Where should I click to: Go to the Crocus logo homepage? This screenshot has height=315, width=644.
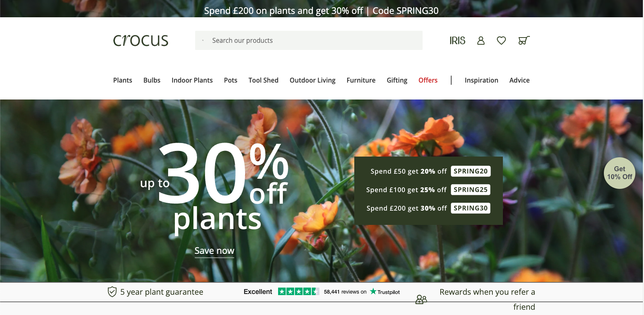point(141,41)
